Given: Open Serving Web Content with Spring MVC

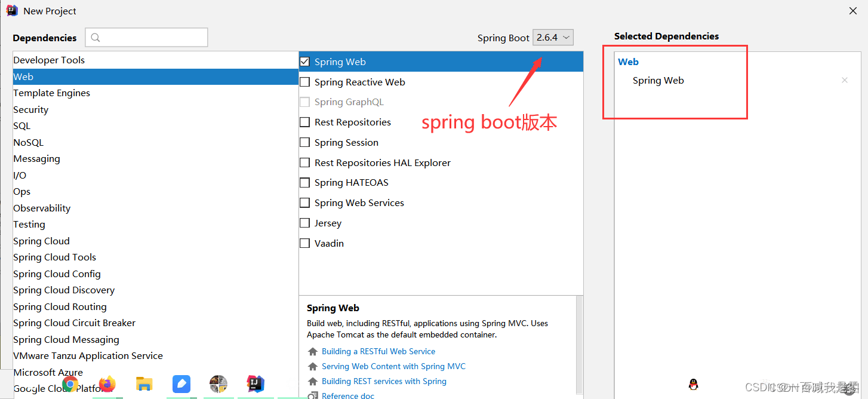Looking at the screenshot, I should tap(393, 366).
